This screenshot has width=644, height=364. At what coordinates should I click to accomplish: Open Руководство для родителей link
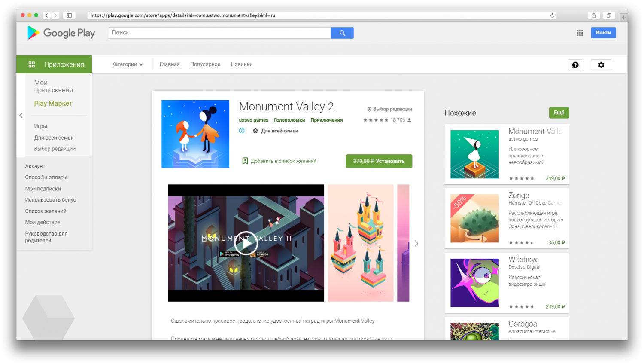click(46, 237)
